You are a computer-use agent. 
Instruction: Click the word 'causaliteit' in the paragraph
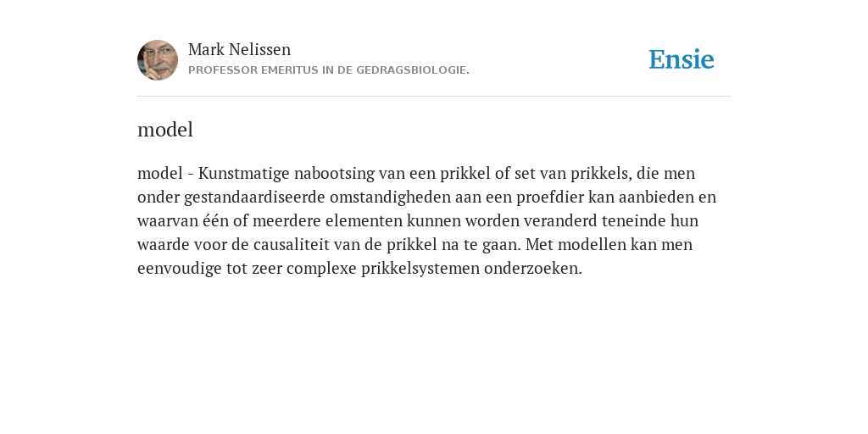pyautogui.click(x=292, y=245)
